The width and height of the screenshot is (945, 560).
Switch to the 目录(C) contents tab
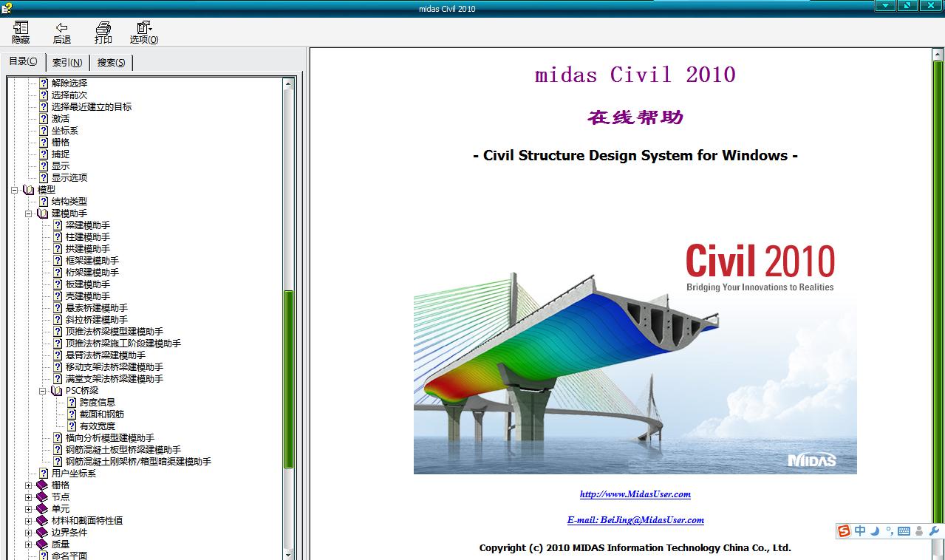click(x=23, y=61)
